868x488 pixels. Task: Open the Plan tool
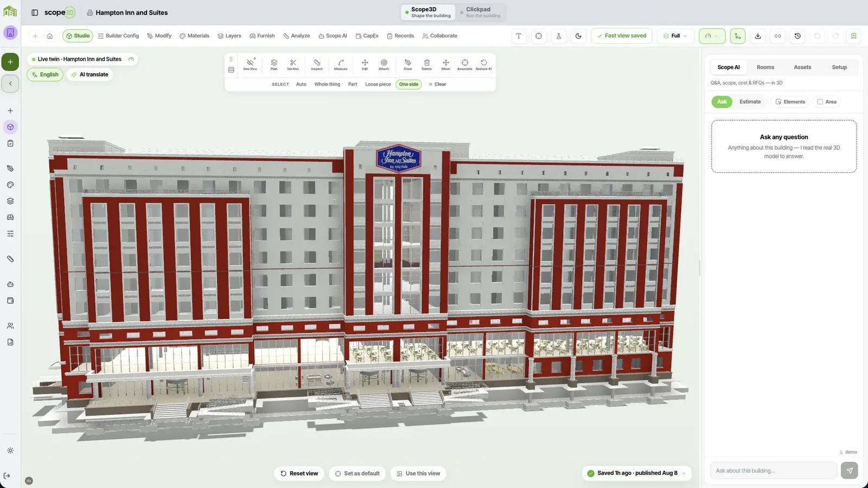(274, 64)
